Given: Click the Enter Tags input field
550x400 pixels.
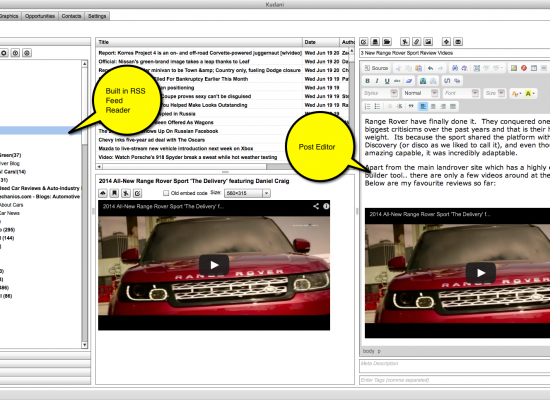Looking at the screenshot, I should [455, 380].
